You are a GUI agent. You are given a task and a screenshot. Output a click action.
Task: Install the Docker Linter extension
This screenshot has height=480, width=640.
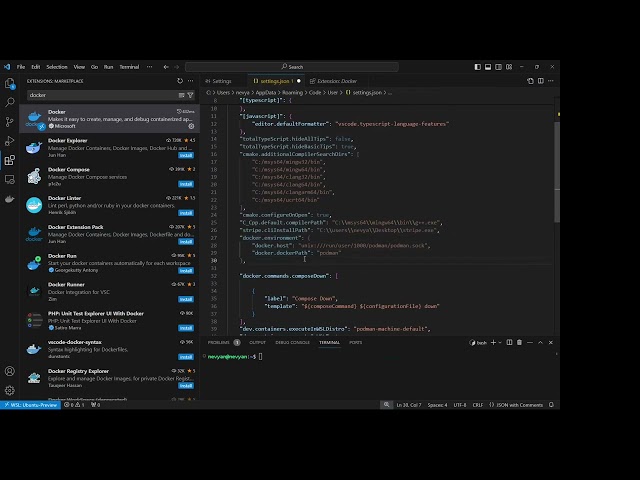coord(186,213)
